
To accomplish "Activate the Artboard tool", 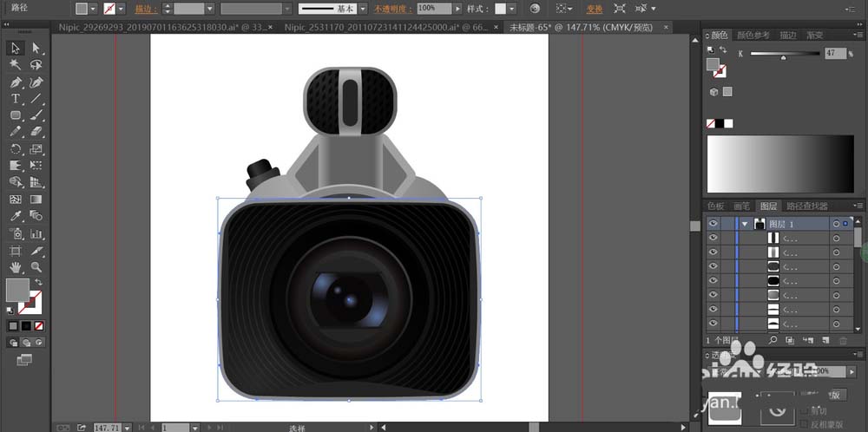I will (16, 251).
